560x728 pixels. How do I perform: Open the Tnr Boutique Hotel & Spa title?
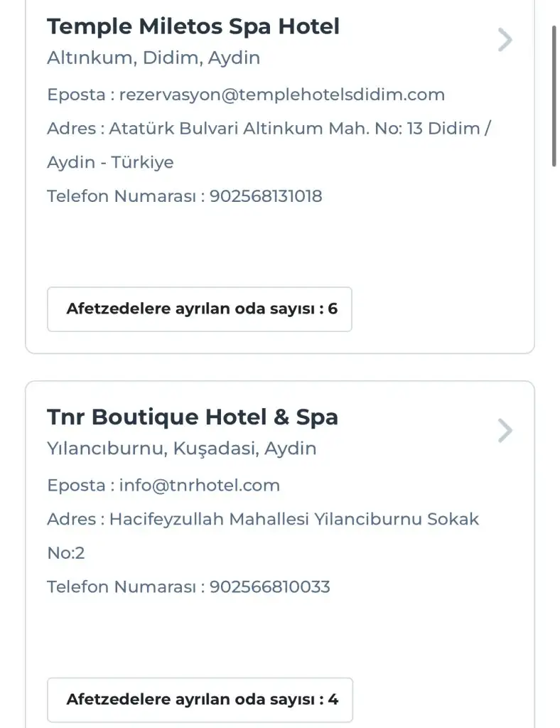click(x=193, y=417)
